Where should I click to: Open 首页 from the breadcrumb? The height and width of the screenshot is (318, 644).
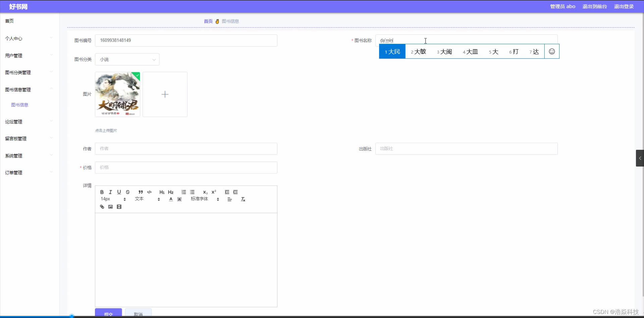tap(208, 21)
